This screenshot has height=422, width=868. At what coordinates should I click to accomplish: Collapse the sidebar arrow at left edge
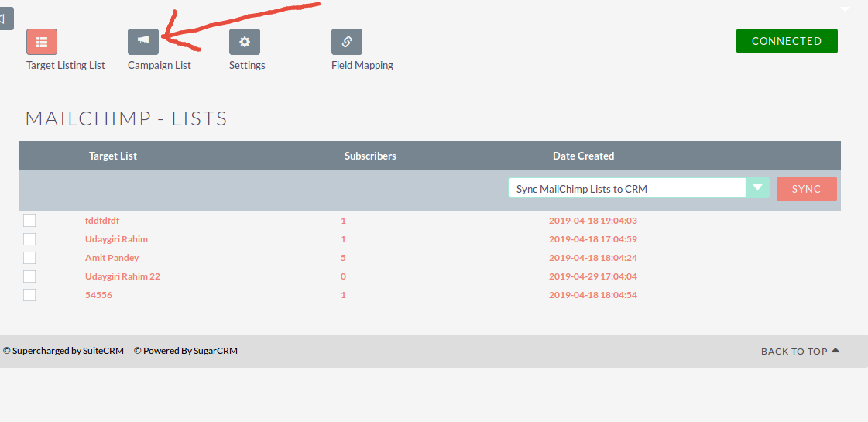5,19
